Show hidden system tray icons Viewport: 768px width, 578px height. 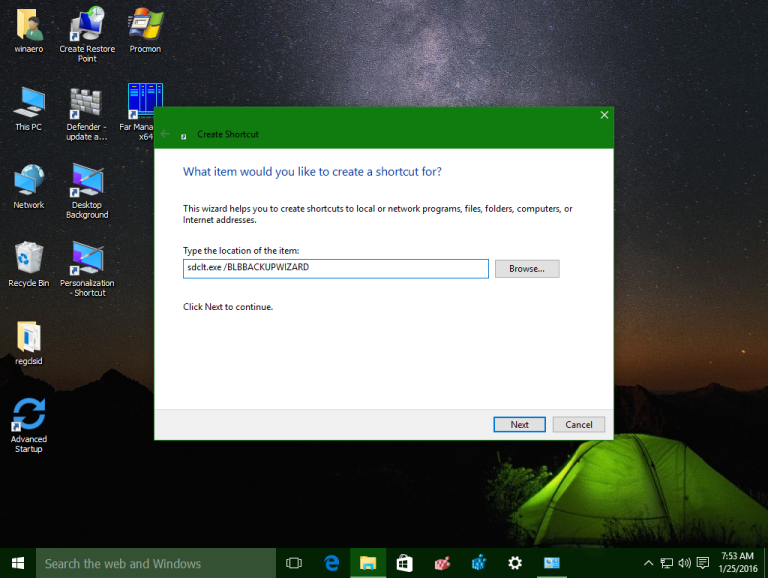click(x=648, y=563)
